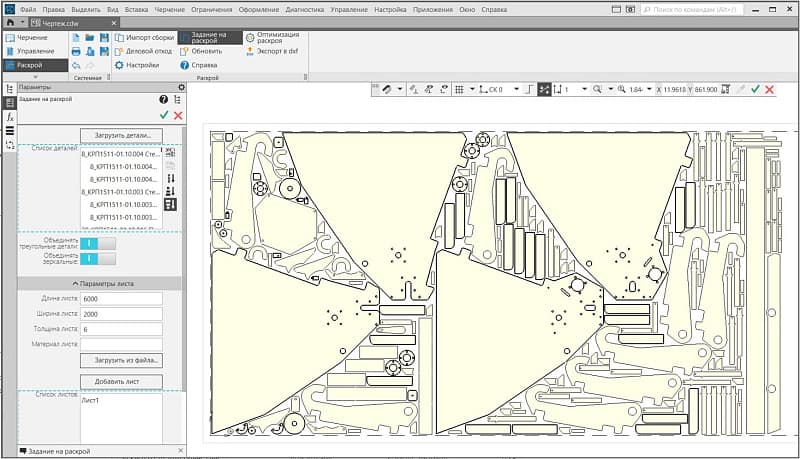This screenshot has width=800, height=459.
Task: Toggle Объединять треугольные детали switch
Action: click(x=97, y=243)
